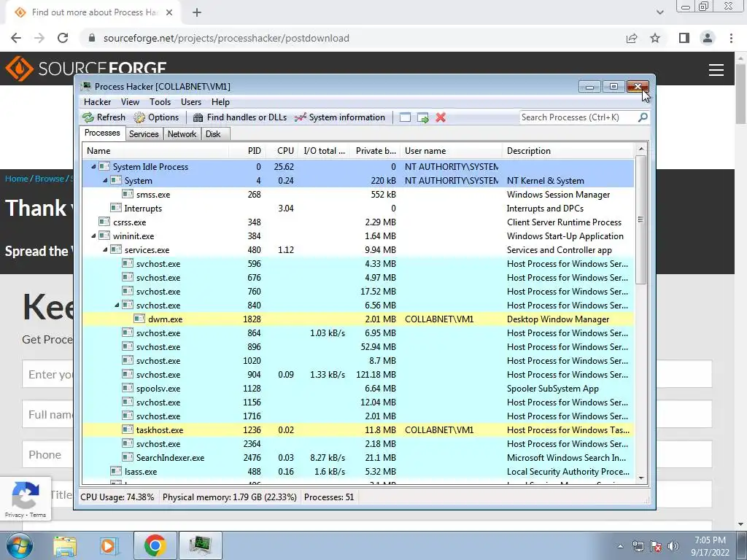The width and height of the screenshot is (747, 560).
Task: Sort by the Description column header
Action: click(568, 151)
